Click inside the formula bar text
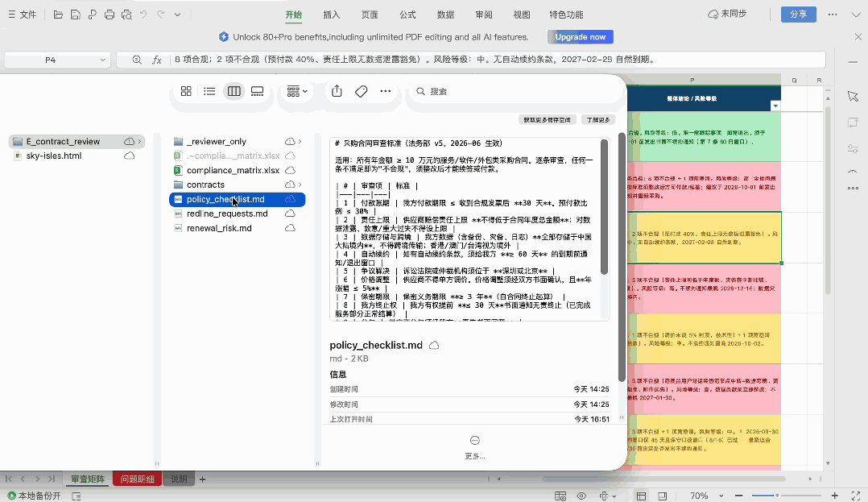 (469, 60)
